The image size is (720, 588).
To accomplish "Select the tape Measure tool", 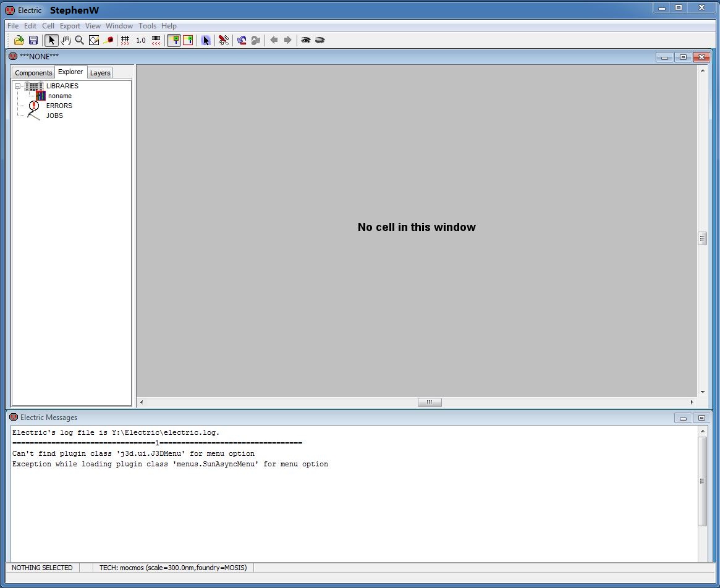I will click(108, 40).
